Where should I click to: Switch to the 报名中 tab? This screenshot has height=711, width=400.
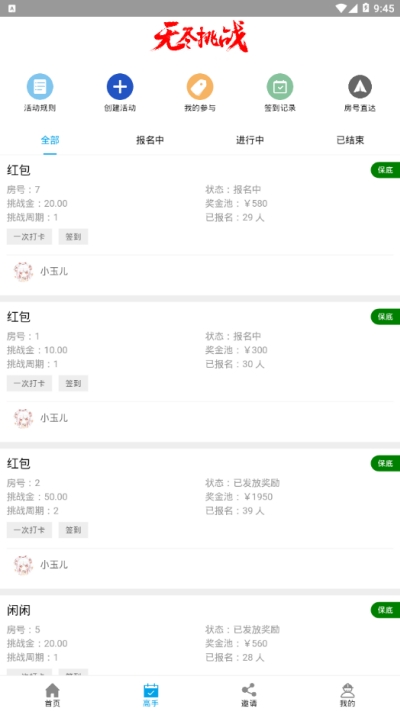(x=150, y=140)
